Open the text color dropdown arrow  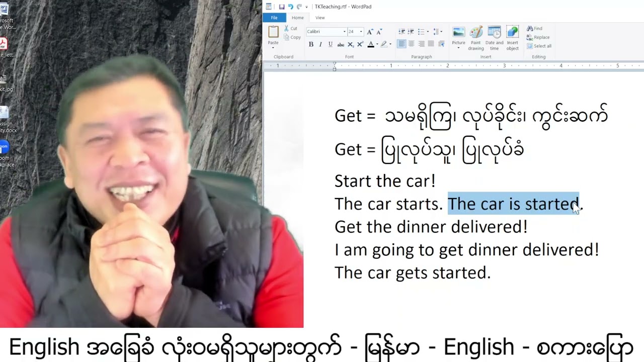point(377,44)
